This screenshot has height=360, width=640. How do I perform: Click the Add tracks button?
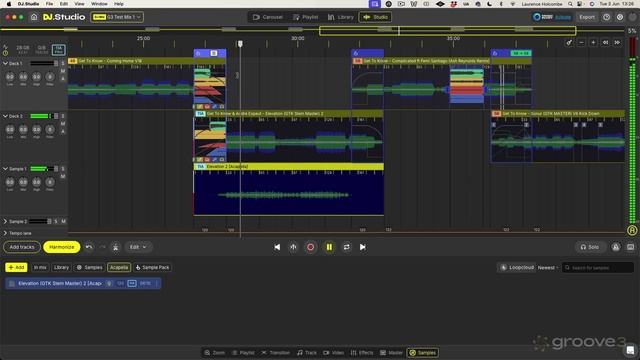pyautogui.click(x=22, y=247)
